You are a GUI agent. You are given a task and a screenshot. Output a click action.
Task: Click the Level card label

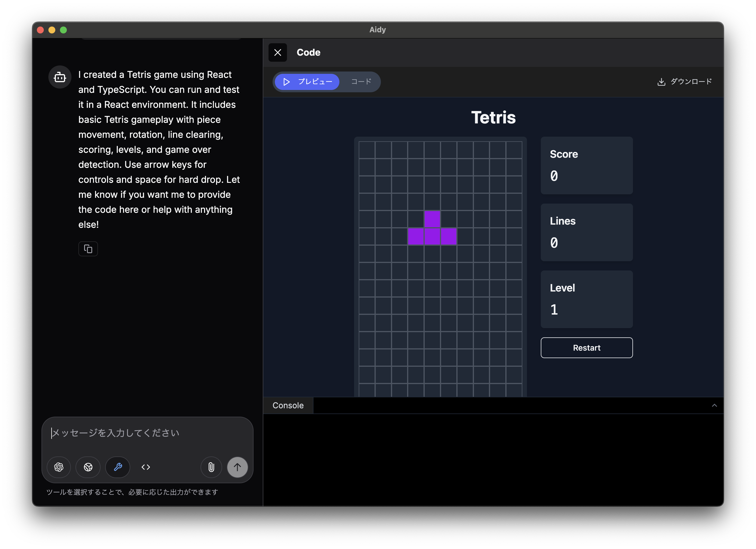point(562,288)
